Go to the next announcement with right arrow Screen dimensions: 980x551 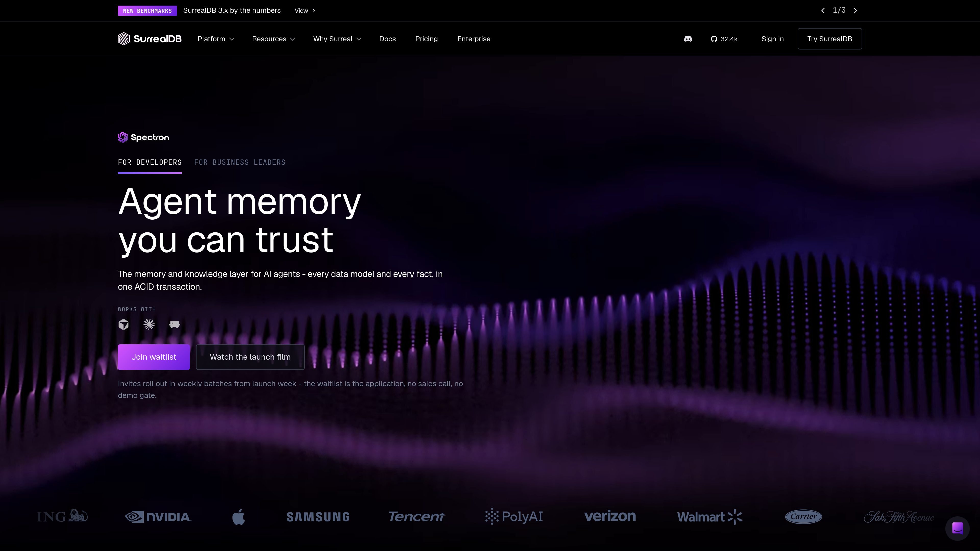856,11
